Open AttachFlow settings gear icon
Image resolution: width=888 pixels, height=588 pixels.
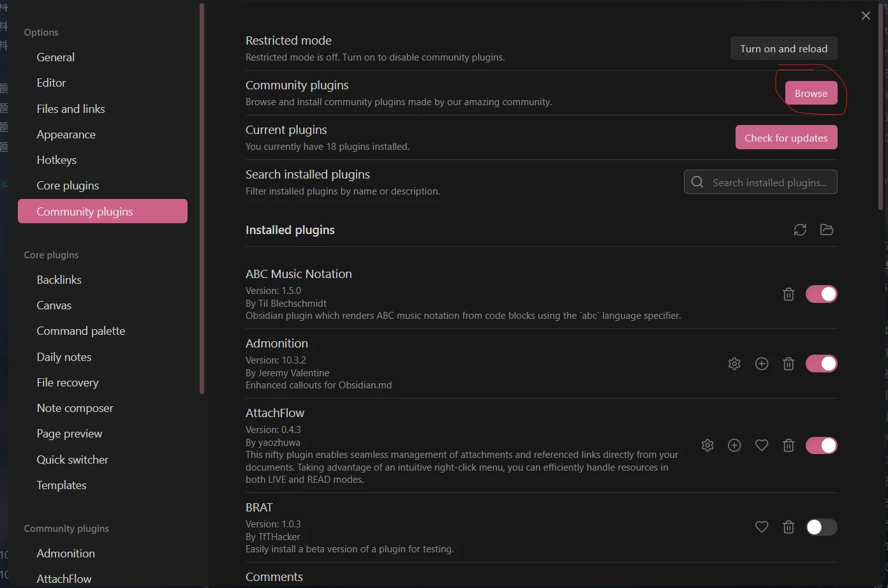(x=707, y=445)
